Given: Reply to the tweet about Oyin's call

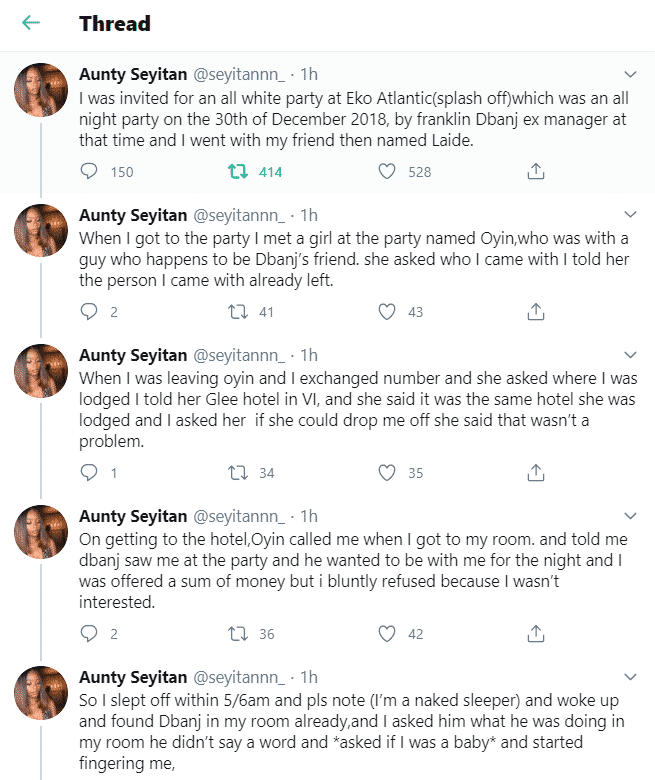Looking at the screenshot, I should [x=89, y=633].
